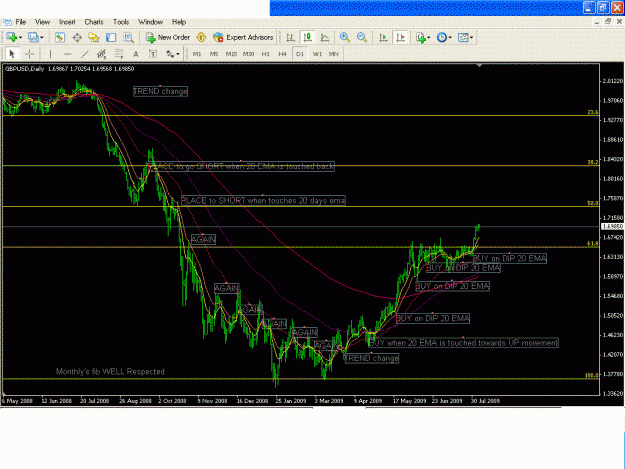Select the D1 daily timeframe
Screen dimensions: 625x469
pos(300,54)
